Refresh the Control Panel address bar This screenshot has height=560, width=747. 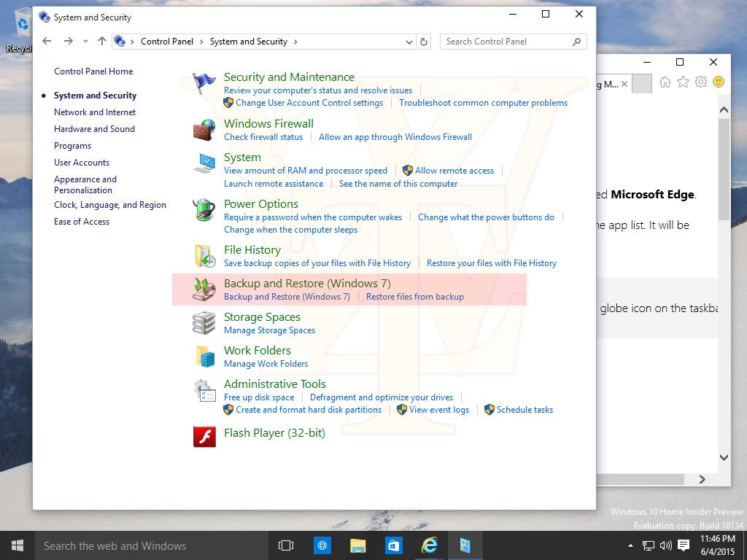tap(424, 42)
